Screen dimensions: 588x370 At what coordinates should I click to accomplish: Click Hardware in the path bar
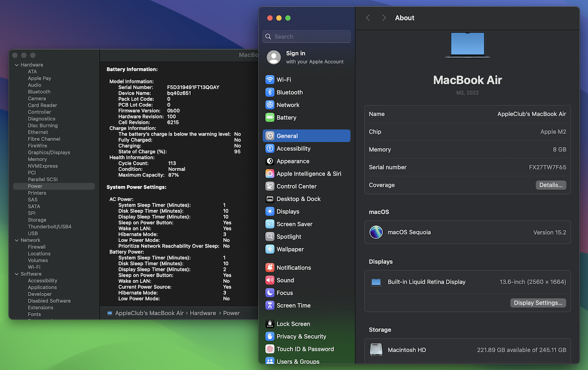[203, 313]
